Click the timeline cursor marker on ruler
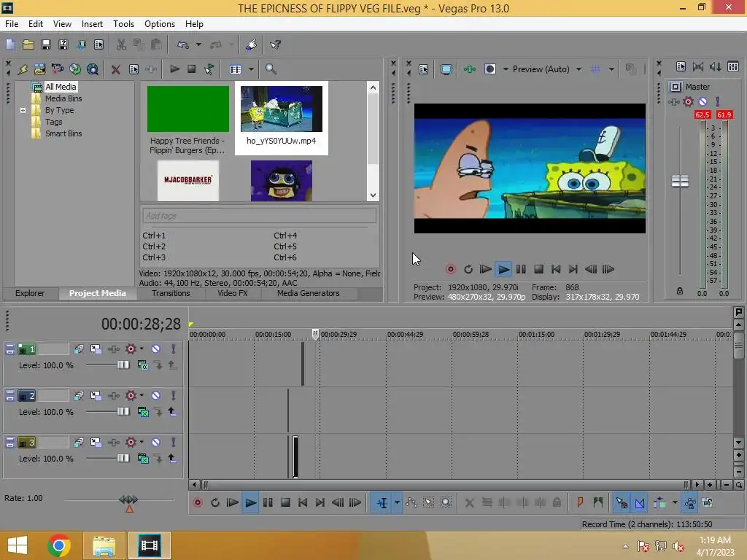This screenshot has width=747, height=560. (315, 334)
